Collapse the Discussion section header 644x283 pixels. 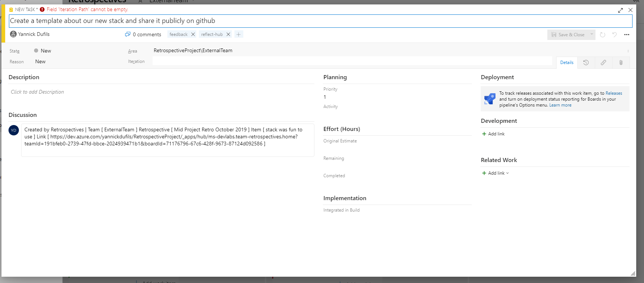pos(23,115)
